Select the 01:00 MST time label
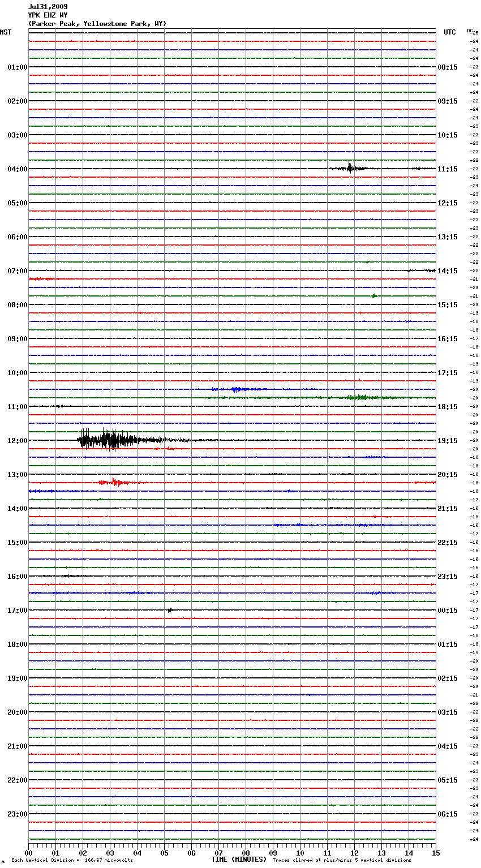481x868 pixels. [x=17, y=67]
